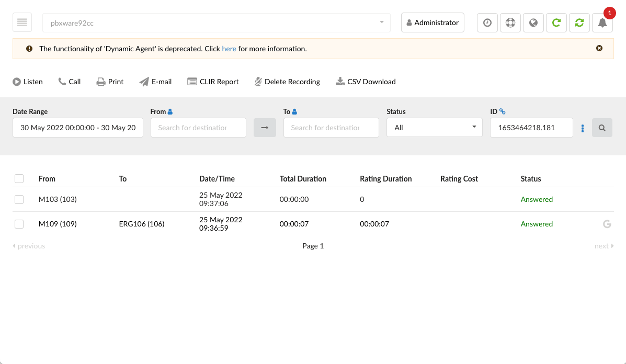Screen dimensions: 626x364
Task: Click the G icon in the M109 row
Action: 607,224
